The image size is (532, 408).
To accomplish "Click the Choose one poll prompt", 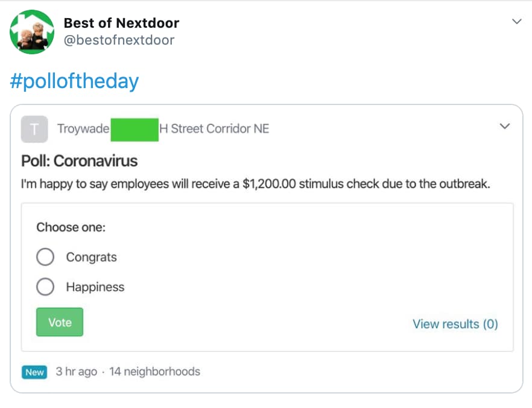I will click(x=71, y=228).
